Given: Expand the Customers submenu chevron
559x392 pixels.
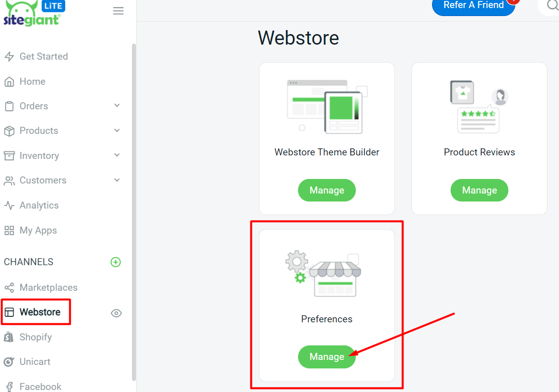Looking at the screenshot, I should coord(117,180).
